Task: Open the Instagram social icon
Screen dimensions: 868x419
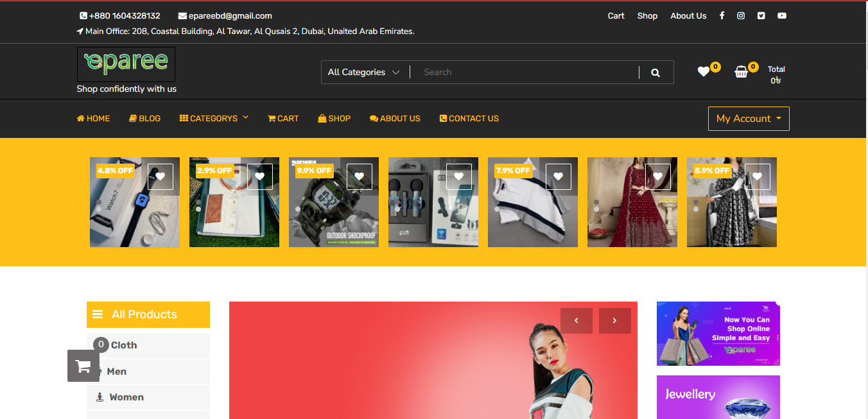Action: 742,15
